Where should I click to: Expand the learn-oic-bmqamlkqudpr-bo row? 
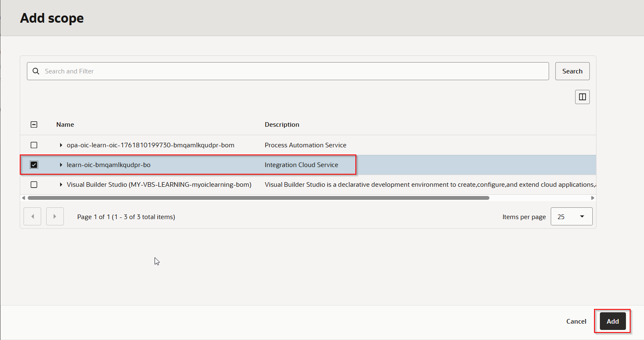click(x=61, y=165)
